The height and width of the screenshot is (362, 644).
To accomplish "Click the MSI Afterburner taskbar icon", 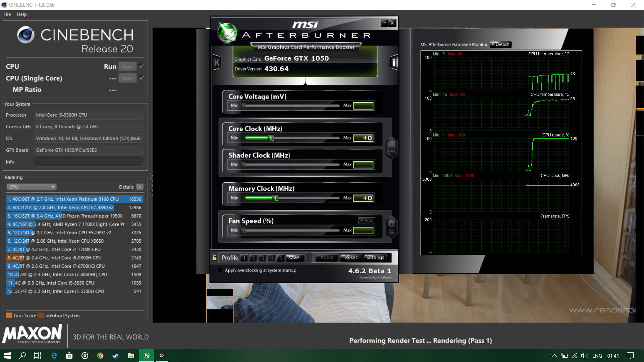I will [x=147, y=356].
